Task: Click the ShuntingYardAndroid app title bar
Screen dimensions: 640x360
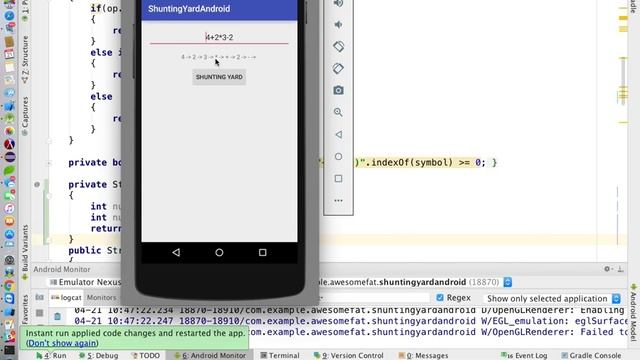Action: point(219,9)
